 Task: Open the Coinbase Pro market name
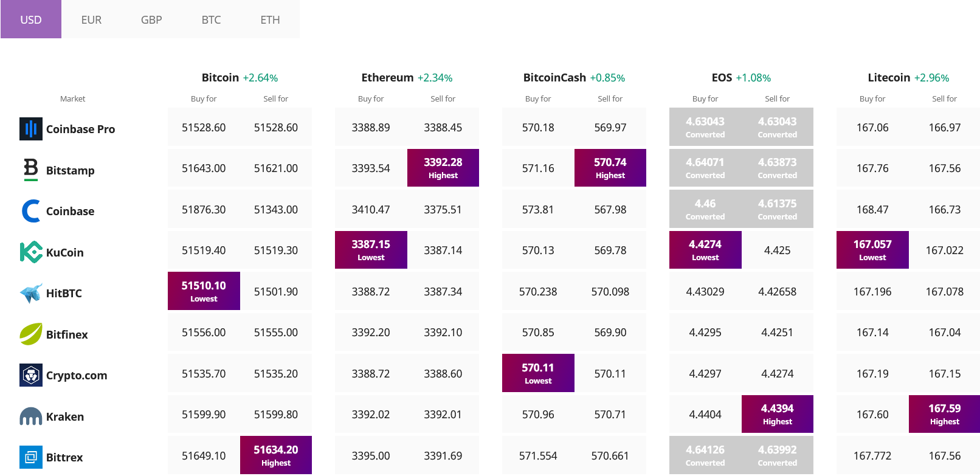[80, 129]
